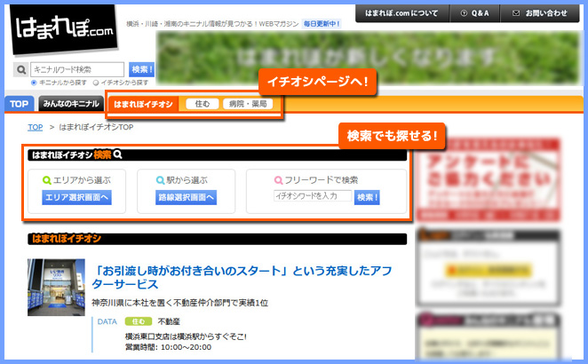Click the envelope icon for お問い合わせ
The width and height of the screenshot is (588, 364).
tap(513, 13)
